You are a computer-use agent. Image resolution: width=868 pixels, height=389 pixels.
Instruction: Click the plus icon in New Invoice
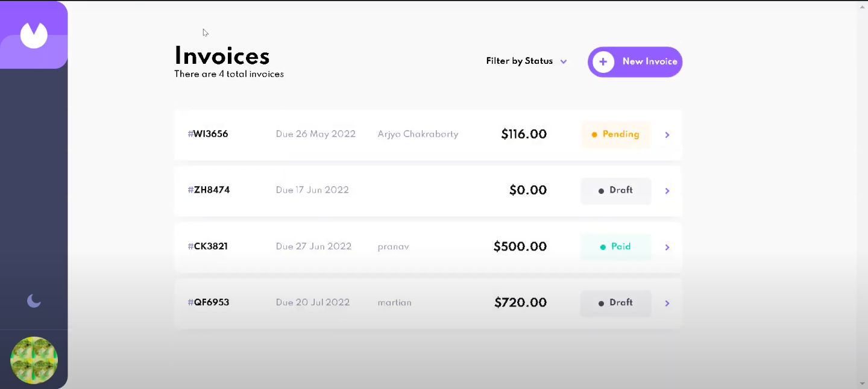pyautogui.click(x=603, y=61)
